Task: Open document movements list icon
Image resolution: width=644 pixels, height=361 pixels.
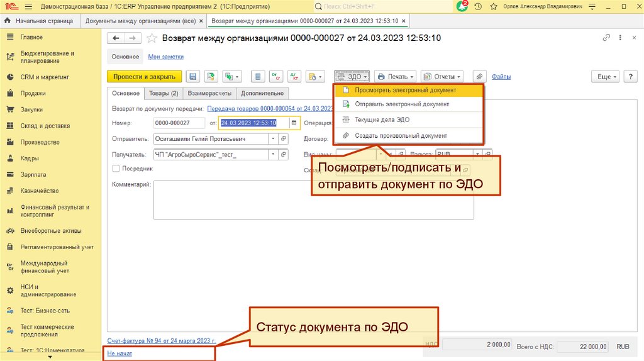Action: pyautogui.click(x=258, y=76)
